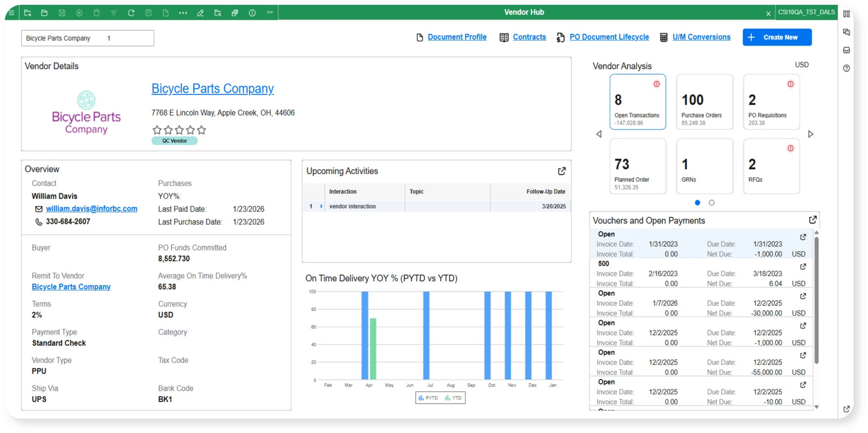Open the three-dot More actions menu
This screenshot has width=868, height=433.
tap(183, 12)
